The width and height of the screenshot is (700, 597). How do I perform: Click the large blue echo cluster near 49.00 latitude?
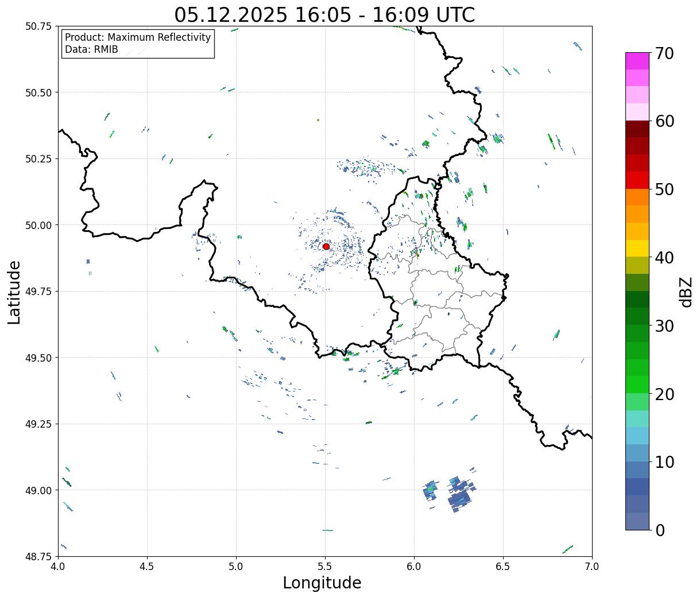[460, 494]
